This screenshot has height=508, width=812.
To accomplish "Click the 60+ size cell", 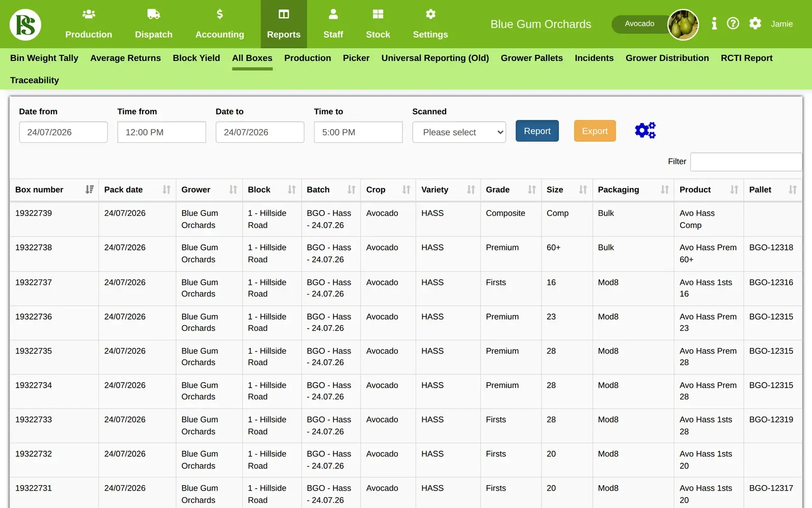I will coord(567,253).
